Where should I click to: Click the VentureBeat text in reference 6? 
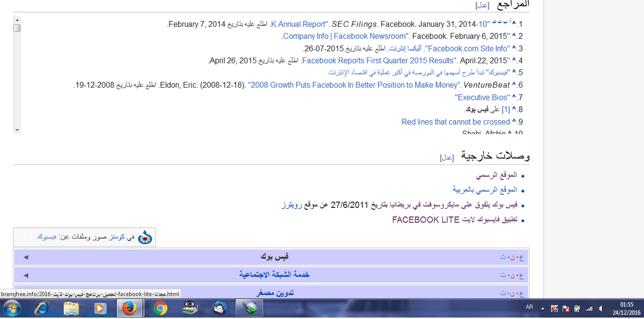(486, 85)
